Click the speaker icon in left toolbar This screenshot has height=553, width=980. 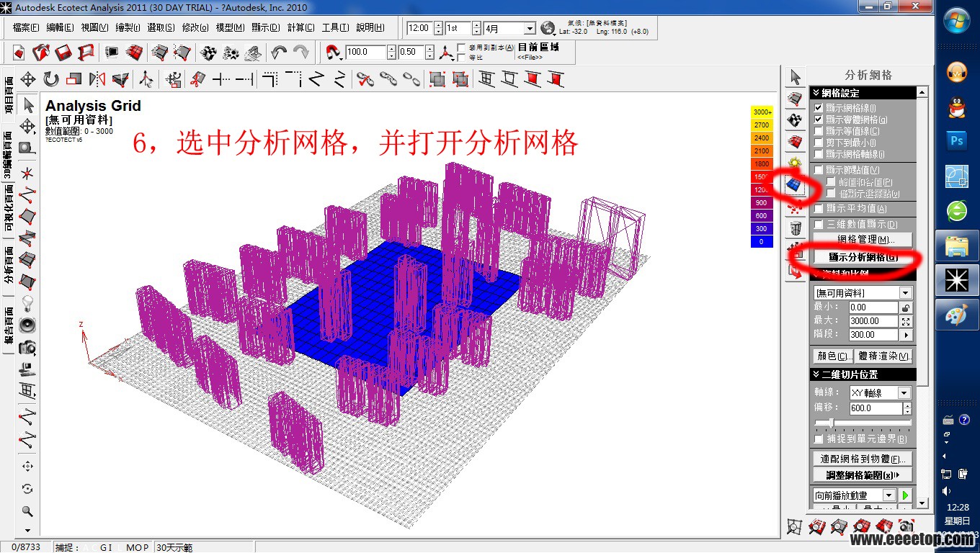pos(28,325)
